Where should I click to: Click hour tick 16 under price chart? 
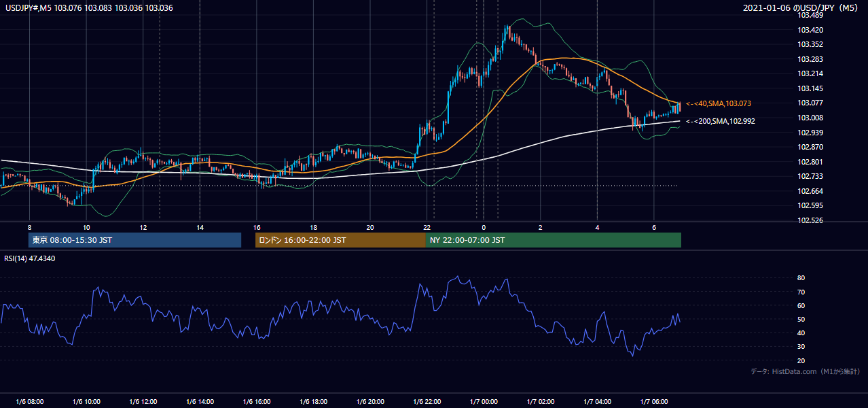257,227
